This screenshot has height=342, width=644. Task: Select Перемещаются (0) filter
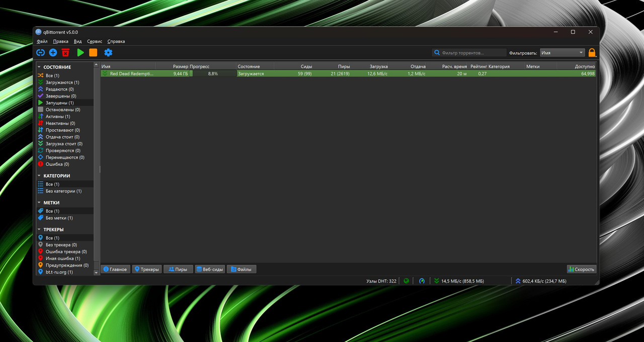tap(65, 157)
